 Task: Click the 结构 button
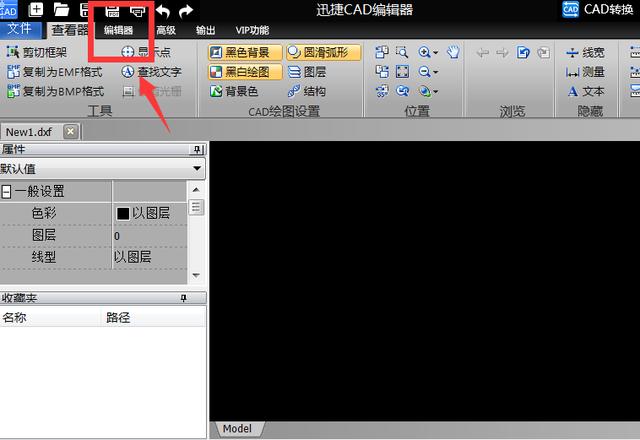click(x=307, y=91)
